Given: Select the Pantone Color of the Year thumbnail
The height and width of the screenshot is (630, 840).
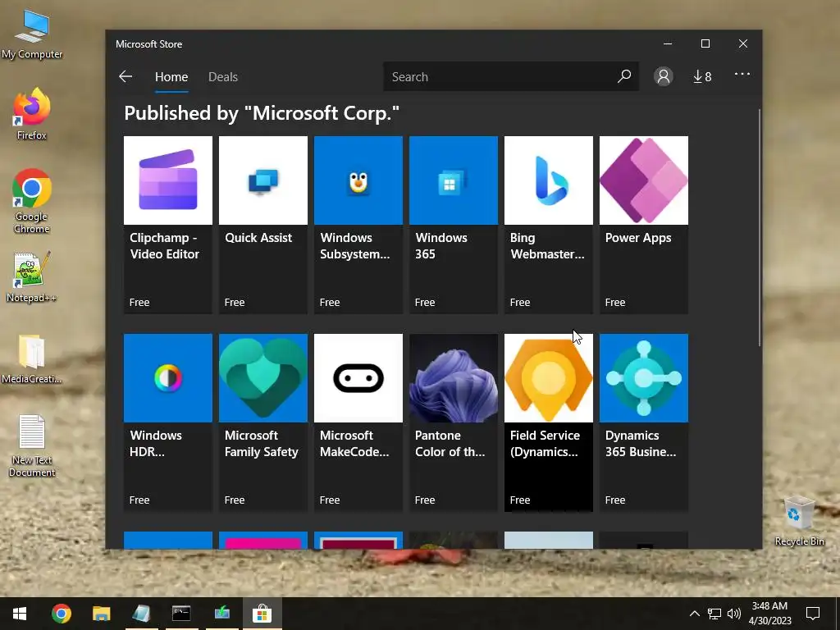Looking at the screenshot, I should pos(453,377).
